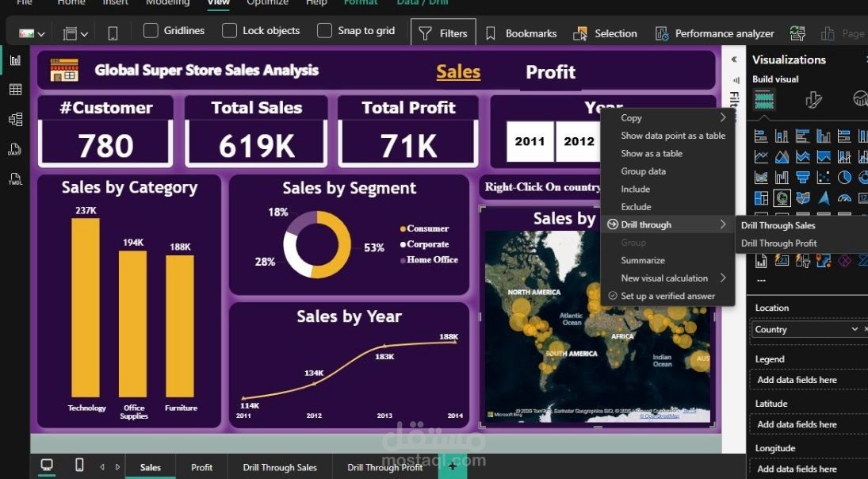The height and width of the screenshot is (479, 868).
Task: Select the Map visual in Visualizations gallery
Action: coord(782,198)
